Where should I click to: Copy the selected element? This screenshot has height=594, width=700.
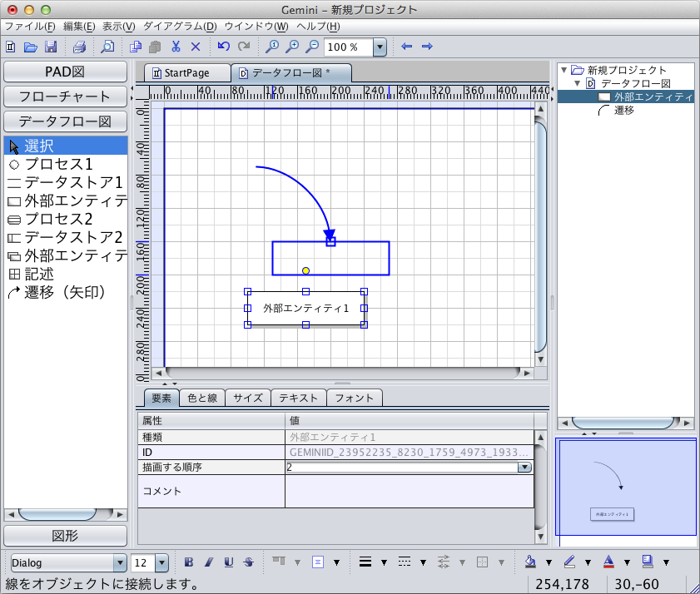136,47
